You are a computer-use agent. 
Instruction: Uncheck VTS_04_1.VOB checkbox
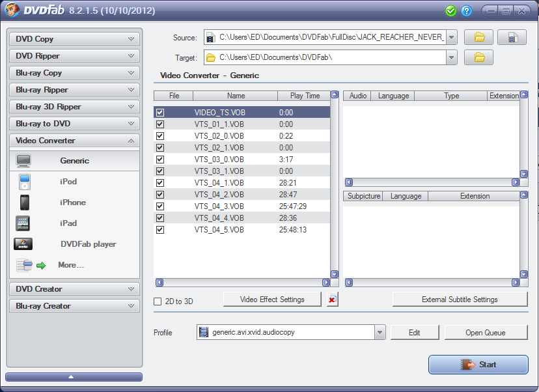point(160,182)
